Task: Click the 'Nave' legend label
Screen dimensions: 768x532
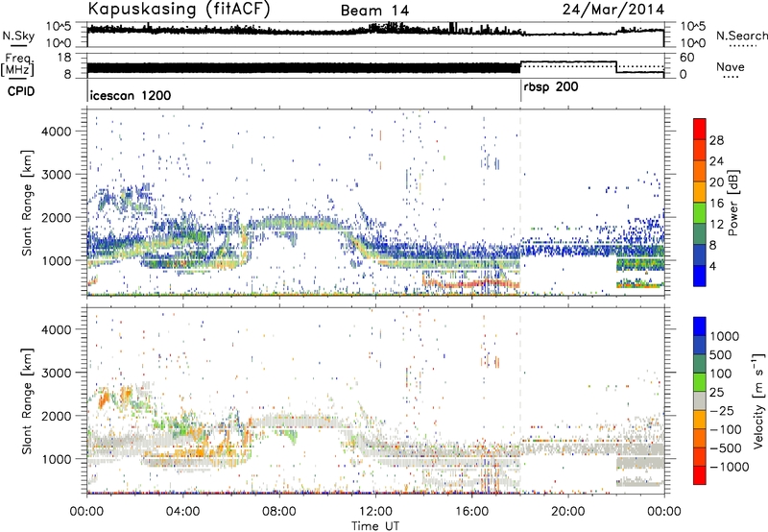Action: pyautogui.click(x=731, y=67)
